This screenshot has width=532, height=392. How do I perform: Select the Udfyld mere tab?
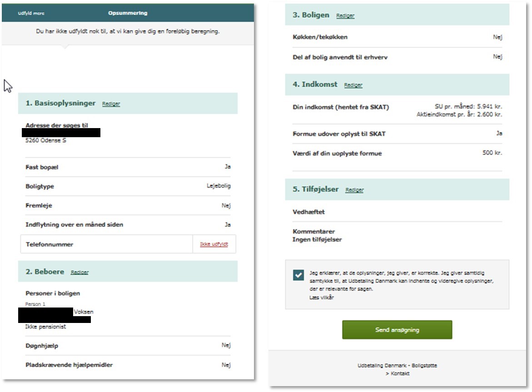click(x=31, y=13)
